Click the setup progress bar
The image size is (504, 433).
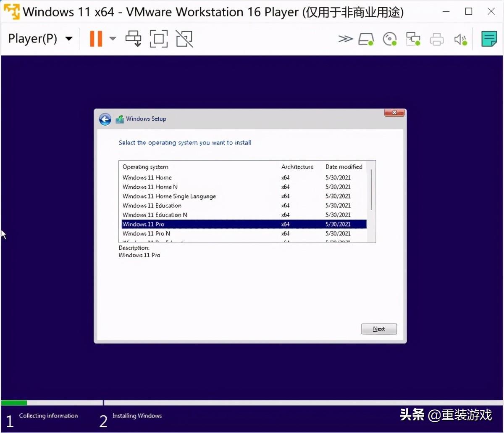[x=252, y=403]
